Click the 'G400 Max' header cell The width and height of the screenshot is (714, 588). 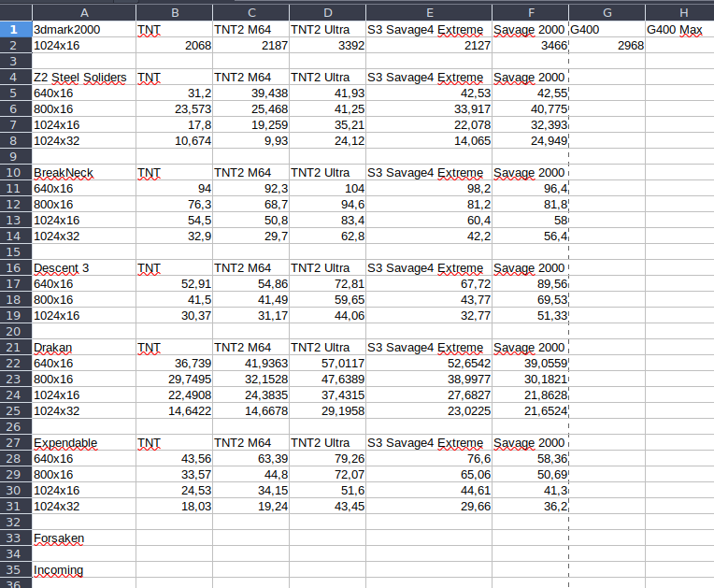pyautogui.click(x=679, y=30)
